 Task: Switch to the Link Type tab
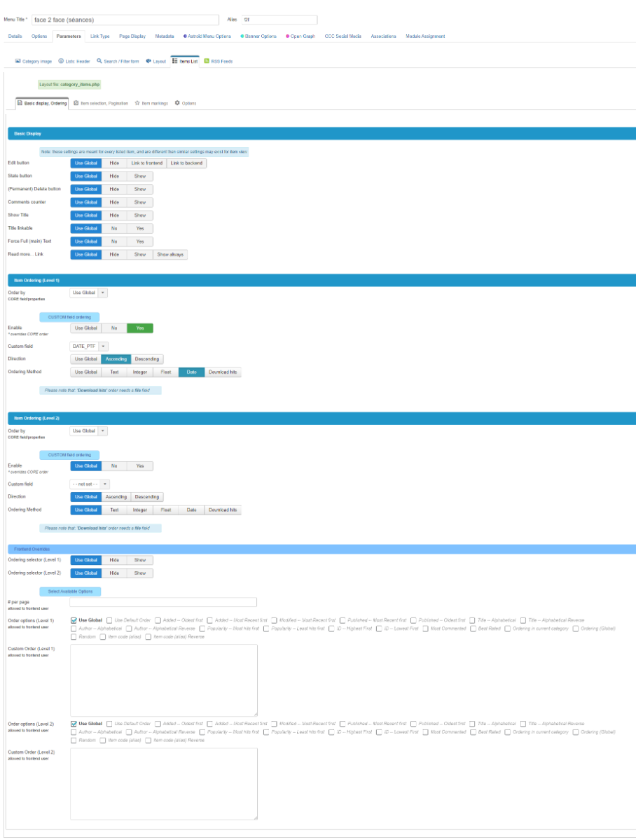(x=100, y=36)
